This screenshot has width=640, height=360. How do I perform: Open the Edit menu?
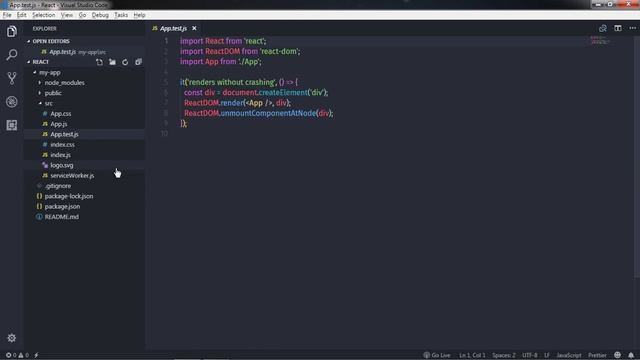pos(22,15)
